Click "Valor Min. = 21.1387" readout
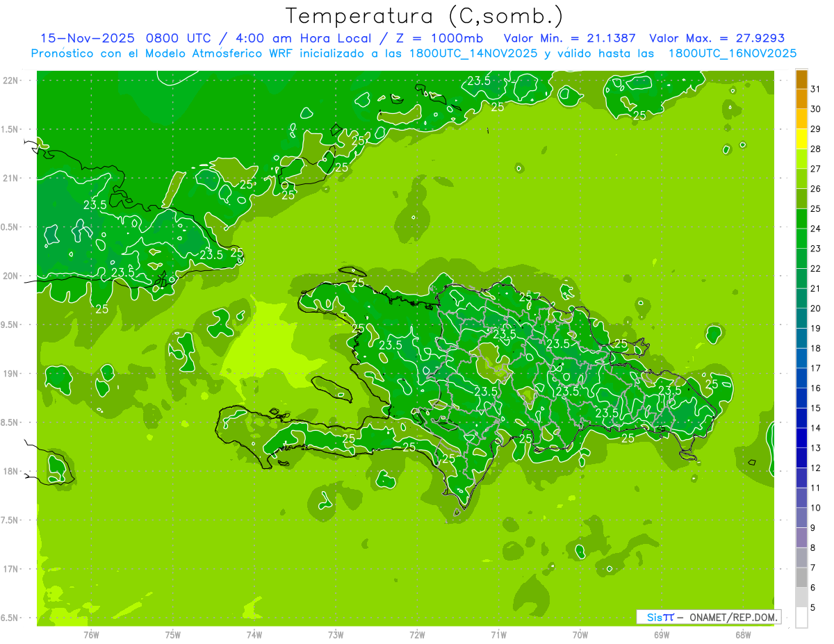The image size is (834, 644). point(569,38)
